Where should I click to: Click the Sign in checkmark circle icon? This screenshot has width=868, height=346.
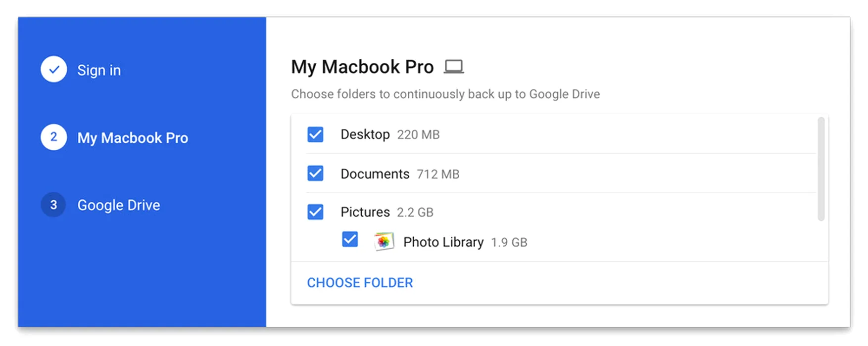click(x=54, y=69)
